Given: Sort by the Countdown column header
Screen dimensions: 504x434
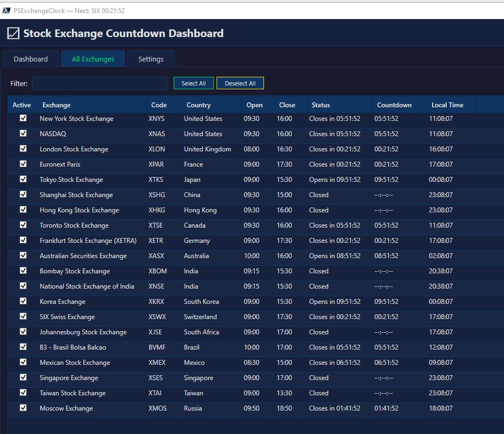Looking at the screenshot, I should click(x=399, y=105).
